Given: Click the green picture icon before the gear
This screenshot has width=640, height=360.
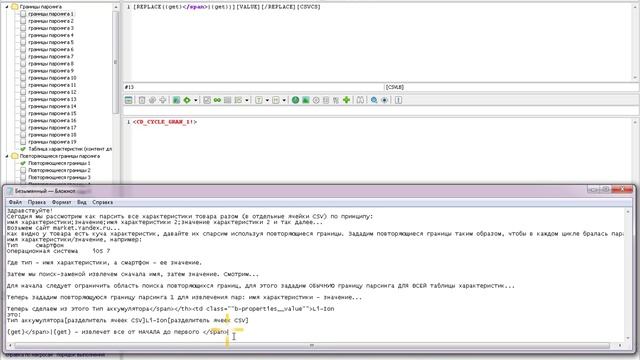Looking at the screenshot, I should click(176, 100).
